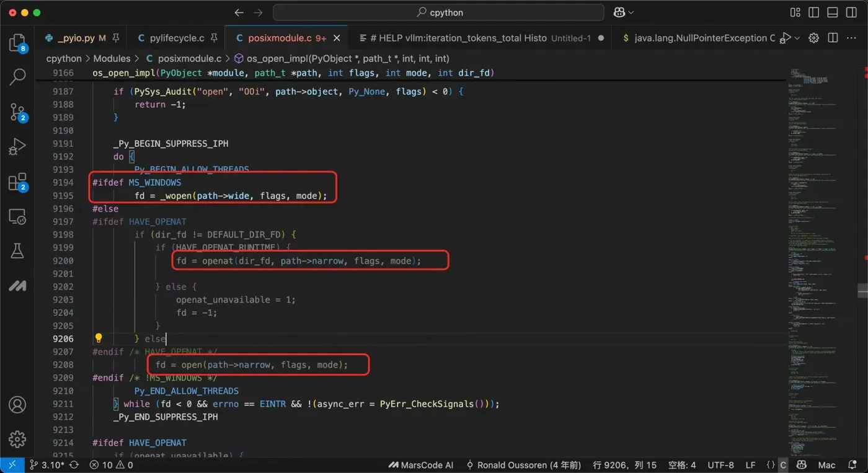868x473 pixels.
Task: Click on #ifdef MS_WINDOWS on line 9194
Action: 137,183
